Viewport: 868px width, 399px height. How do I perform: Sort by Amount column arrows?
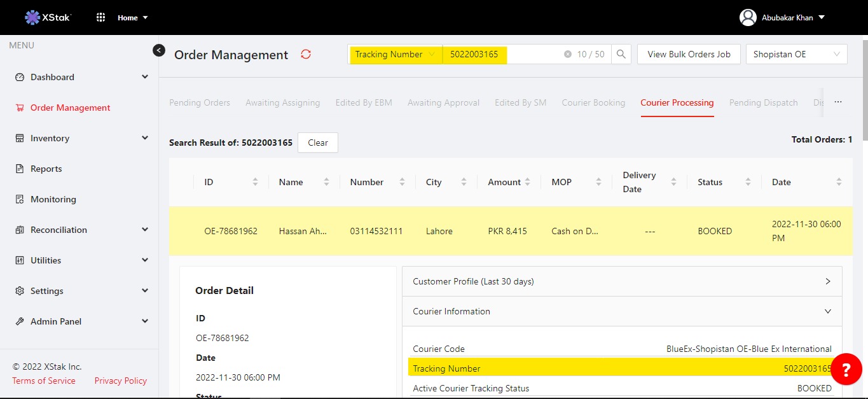tap(533, 182)
